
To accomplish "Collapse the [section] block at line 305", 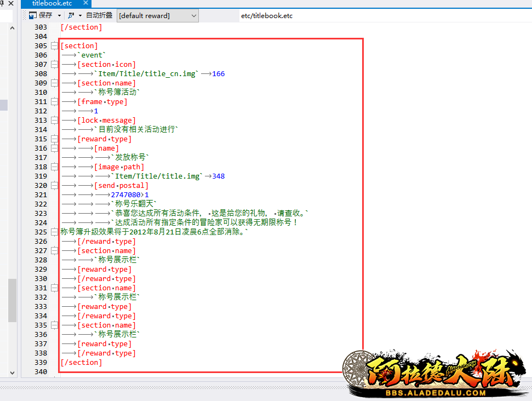I will [x=54, y=46].
